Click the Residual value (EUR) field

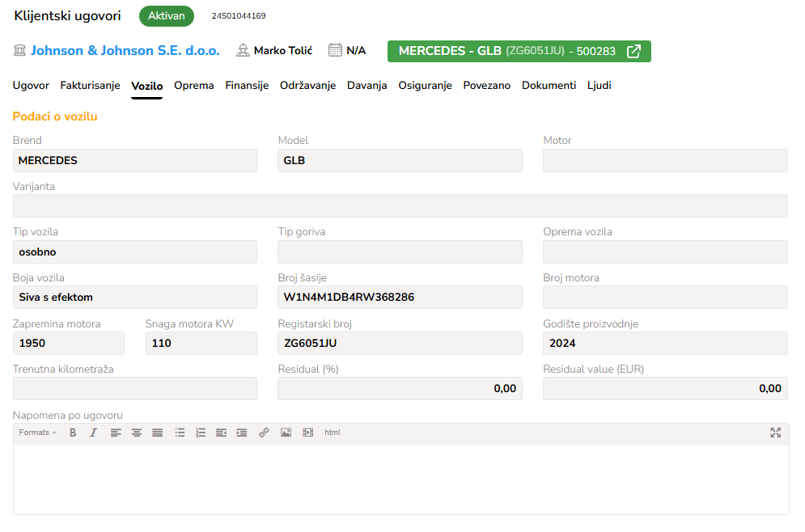[x=665, y=388]
